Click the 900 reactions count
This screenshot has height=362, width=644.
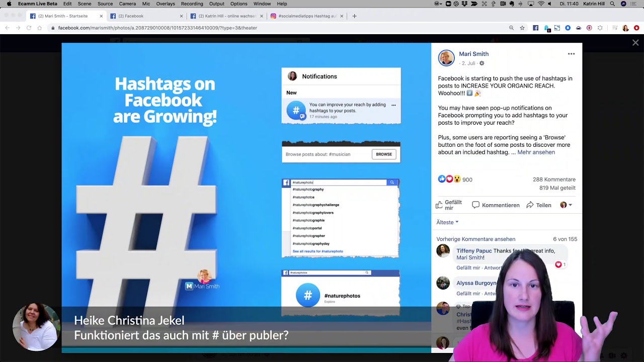467,179
